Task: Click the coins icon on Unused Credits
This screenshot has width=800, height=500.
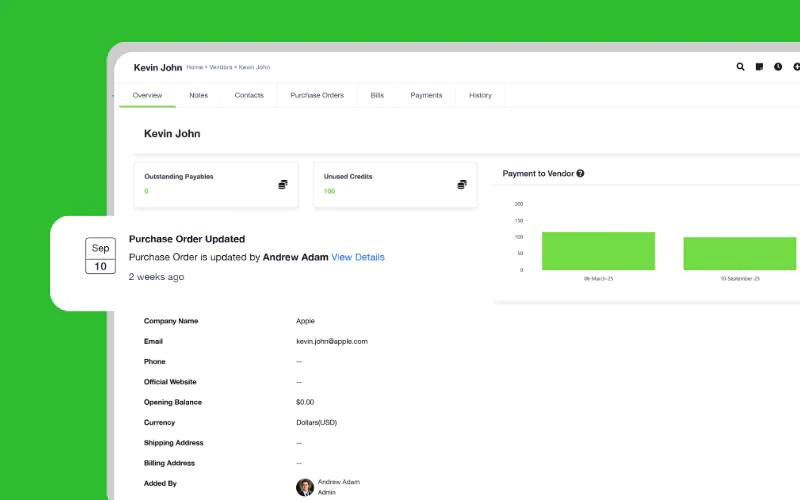Action: coord(462,185)
